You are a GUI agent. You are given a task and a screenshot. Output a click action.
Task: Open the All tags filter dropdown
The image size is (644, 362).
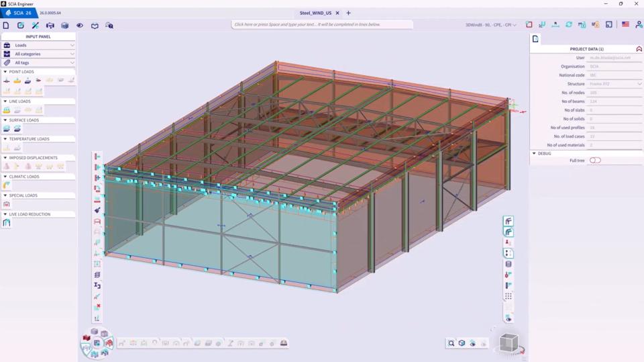[x=39, y=62]
